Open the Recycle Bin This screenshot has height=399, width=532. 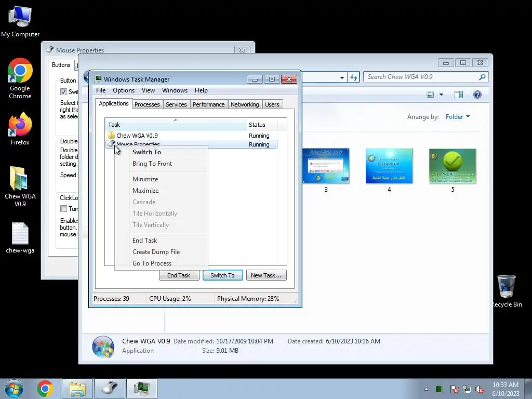point(506,291)
